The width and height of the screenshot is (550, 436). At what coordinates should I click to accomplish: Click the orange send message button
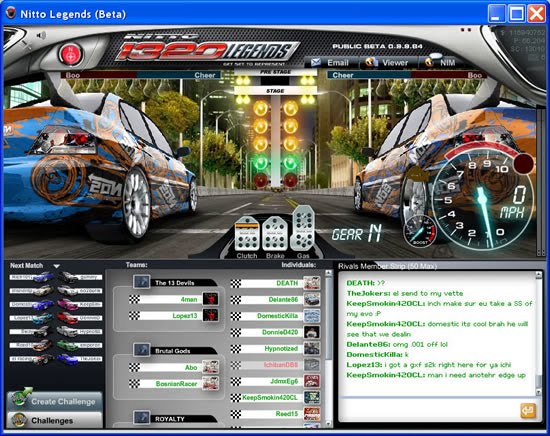[x=528, y=411]
